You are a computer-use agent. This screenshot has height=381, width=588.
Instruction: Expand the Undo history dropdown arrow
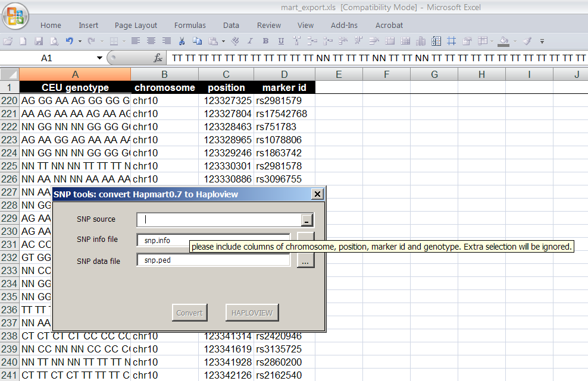pyautogui.click(x=80, y=41)
